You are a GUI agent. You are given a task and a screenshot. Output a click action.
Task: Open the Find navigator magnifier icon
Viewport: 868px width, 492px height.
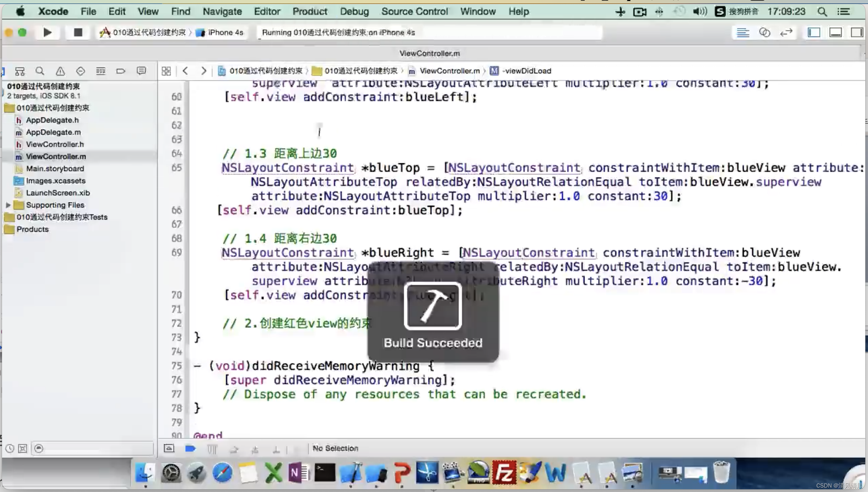(40, 71)
